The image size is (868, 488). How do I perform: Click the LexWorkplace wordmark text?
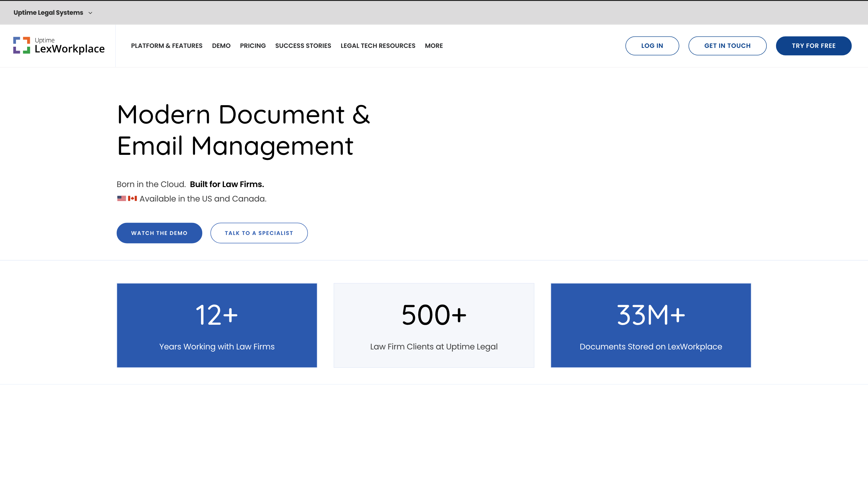(70, 49)
